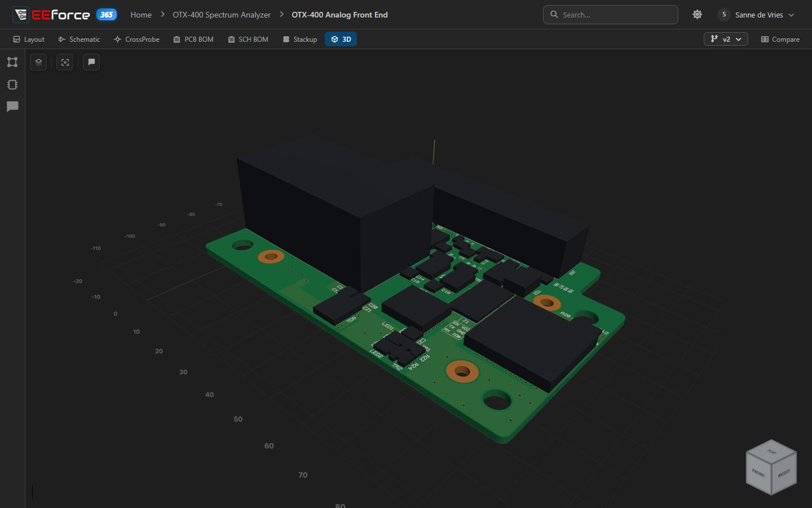Viewport: 812px width, 508px height.
Task: Open the SCH BOM tab
Action: tap(248, 39)
